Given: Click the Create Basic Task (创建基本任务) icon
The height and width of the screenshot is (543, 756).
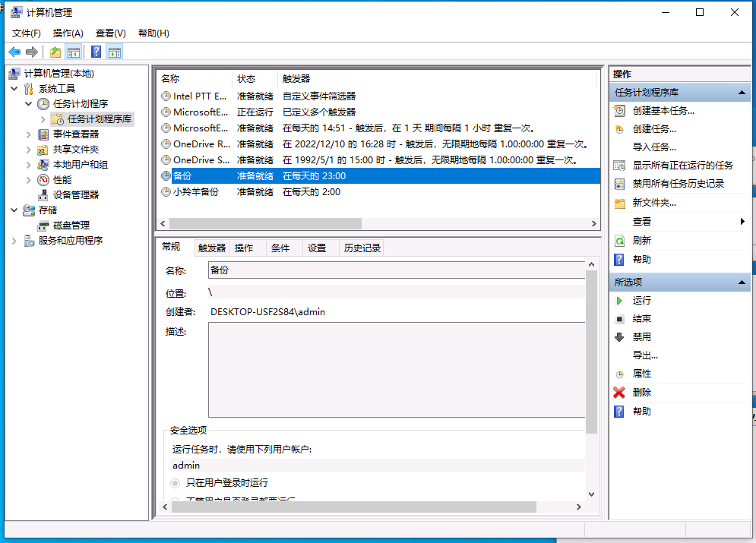Looking at the screenshot, I should click(619, 111).
